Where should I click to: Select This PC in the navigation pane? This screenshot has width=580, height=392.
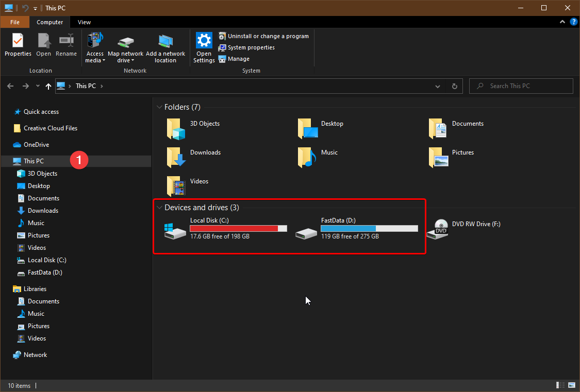click(x=76, y=161)
